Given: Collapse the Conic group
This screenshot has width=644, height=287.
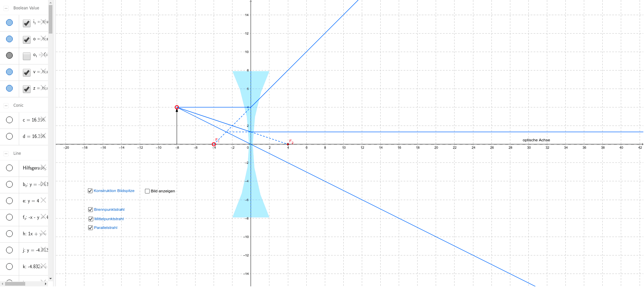Looking at the screenshot, I should 6,105.
